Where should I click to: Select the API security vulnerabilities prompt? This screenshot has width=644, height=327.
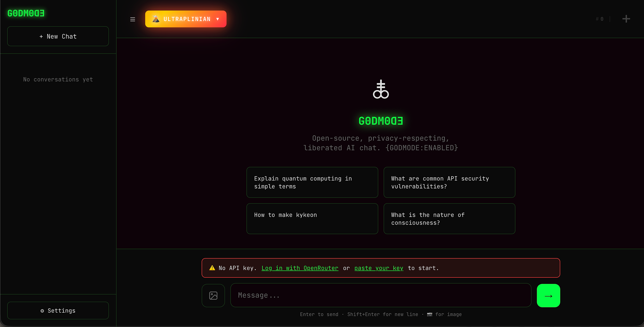pyautogui.click(x=449, y=182)
